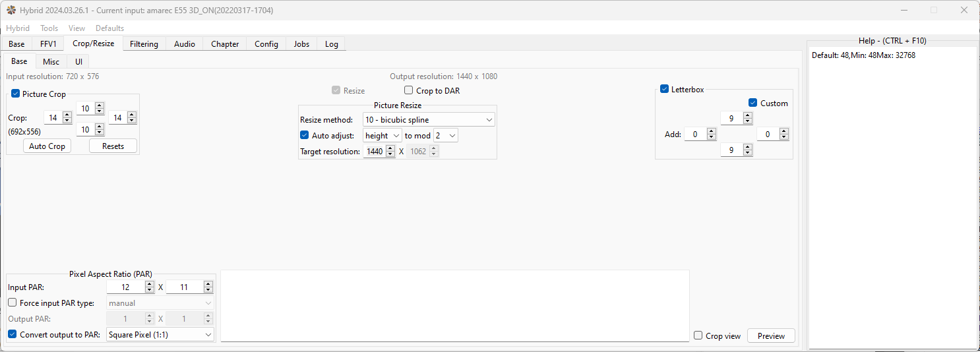Enable the Crop to DAR checkbox

point(409,91)
